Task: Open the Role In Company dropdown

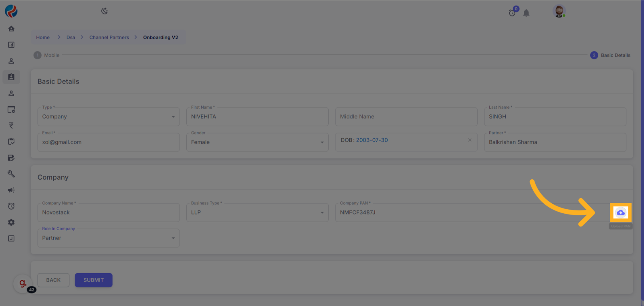Action: pos(108,238)
